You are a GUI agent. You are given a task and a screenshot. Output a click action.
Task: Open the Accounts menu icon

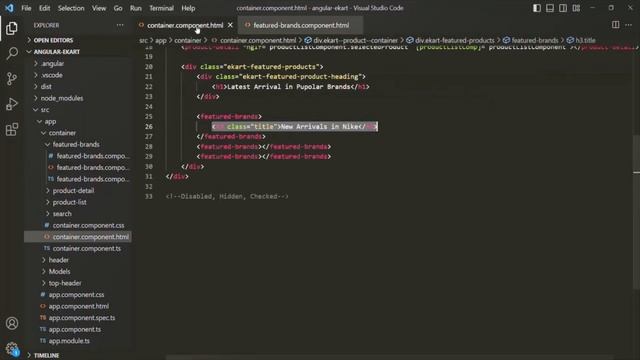[12, 323]
